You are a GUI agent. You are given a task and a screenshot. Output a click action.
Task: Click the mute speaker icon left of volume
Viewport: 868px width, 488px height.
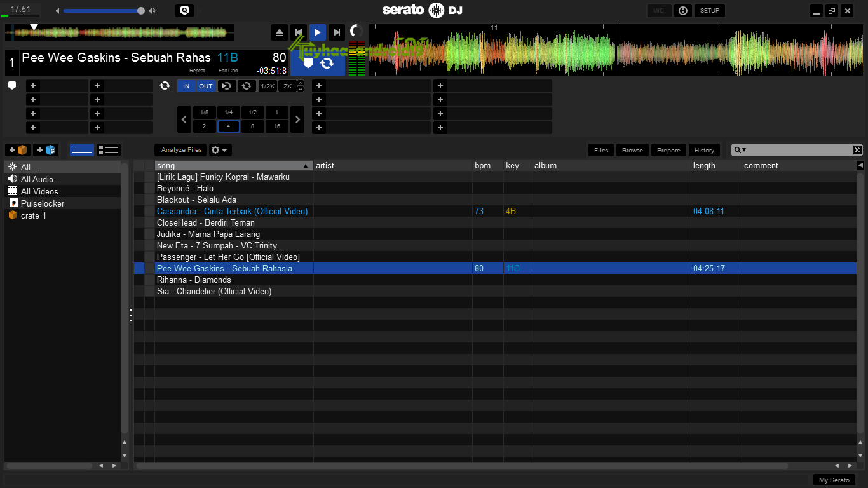(57, 11)
